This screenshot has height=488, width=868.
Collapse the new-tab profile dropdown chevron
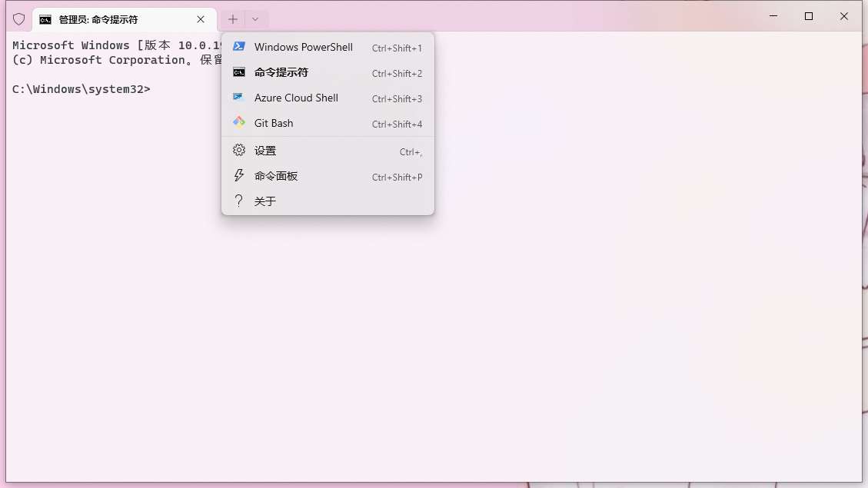click(255, 19)
